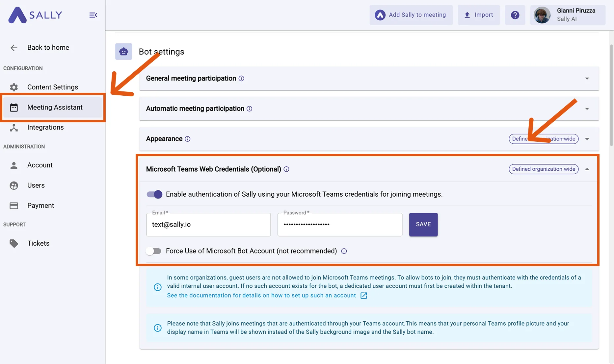The width and height of the screenshot is (614, 364).
Task: Show info for Appearance section
Action: point(188,139)
